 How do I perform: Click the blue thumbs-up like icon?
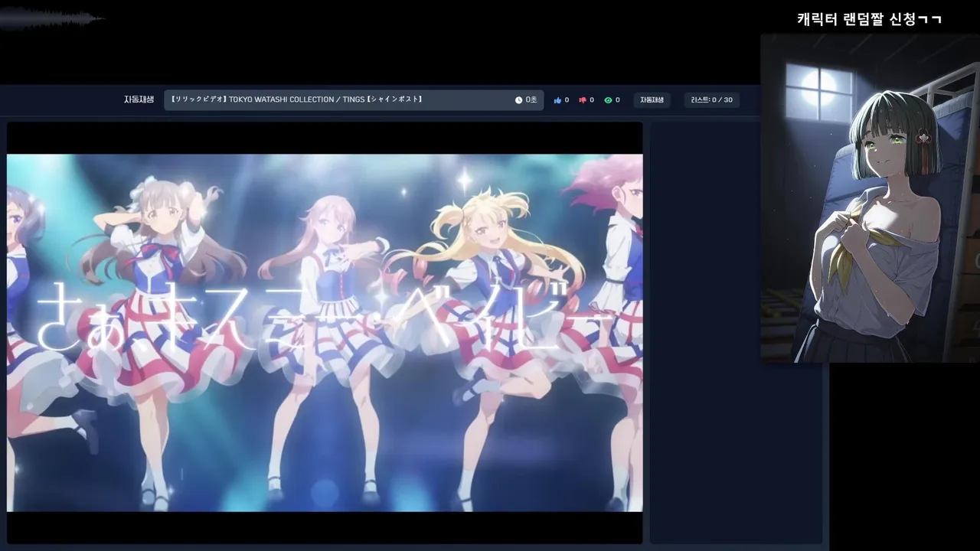pos(557,100)
